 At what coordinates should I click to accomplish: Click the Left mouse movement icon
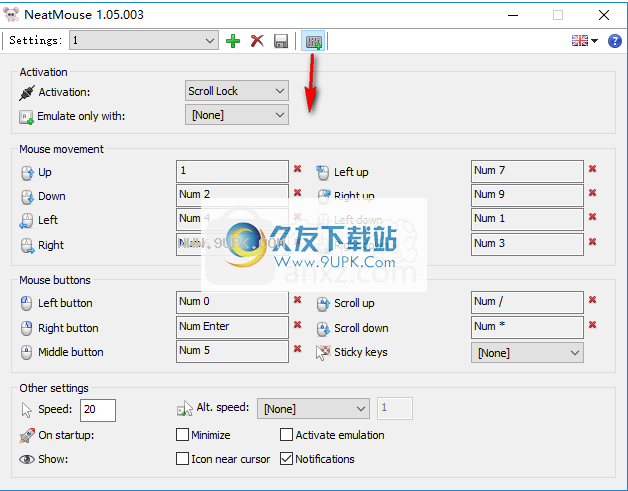[26, 221]
